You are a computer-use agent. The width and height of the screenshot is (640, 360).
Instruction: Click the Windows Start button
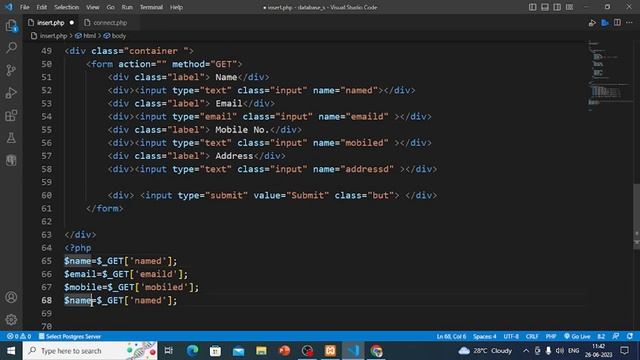[11, 351]
